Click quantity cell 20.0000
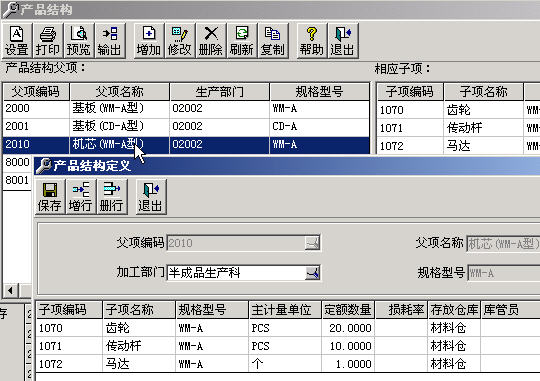540x381 pixels. coord(348,328)
